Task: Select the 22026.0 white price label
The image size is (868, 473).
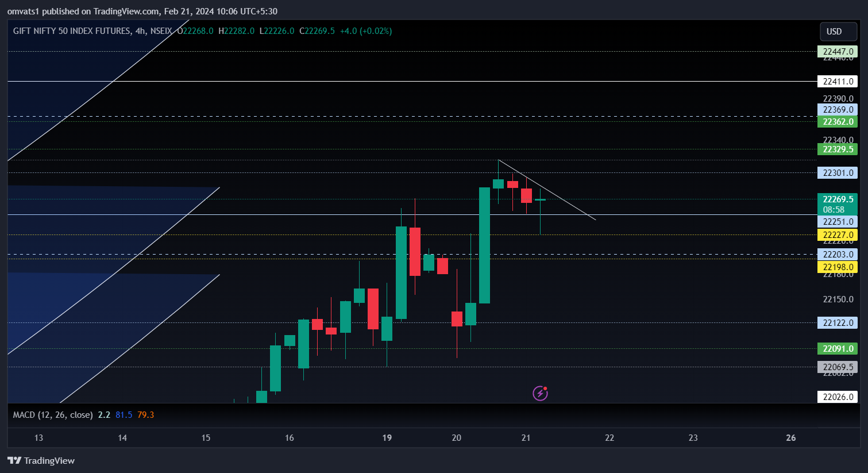Action: [838, 397]
